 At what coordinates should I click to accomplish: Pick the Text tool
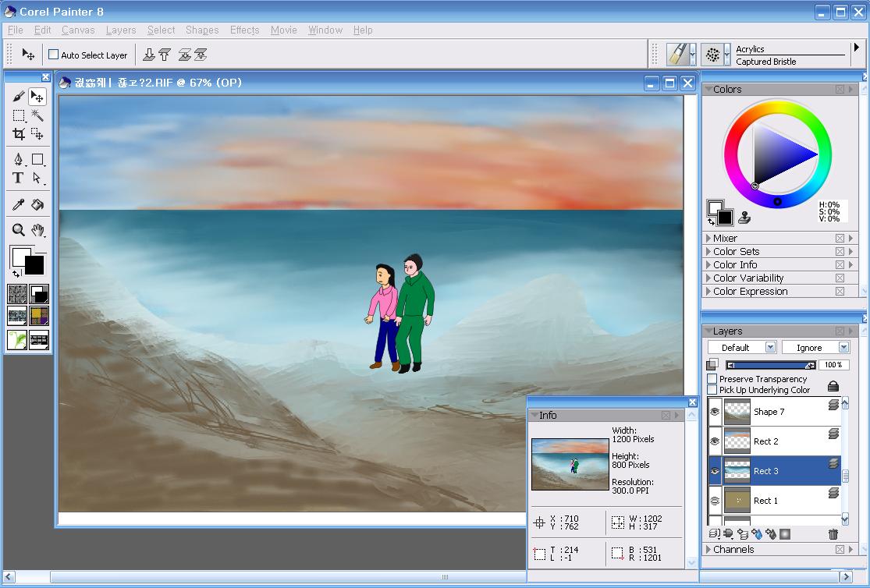pyautogui.click(x=19, y=178)
